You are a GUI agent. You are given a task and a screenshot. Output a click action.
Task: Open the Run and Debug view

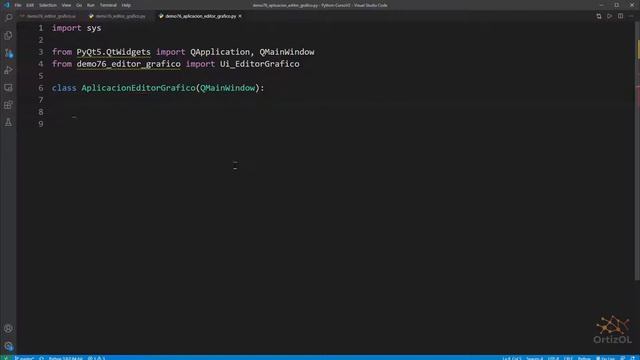click(x=8, y=70)
